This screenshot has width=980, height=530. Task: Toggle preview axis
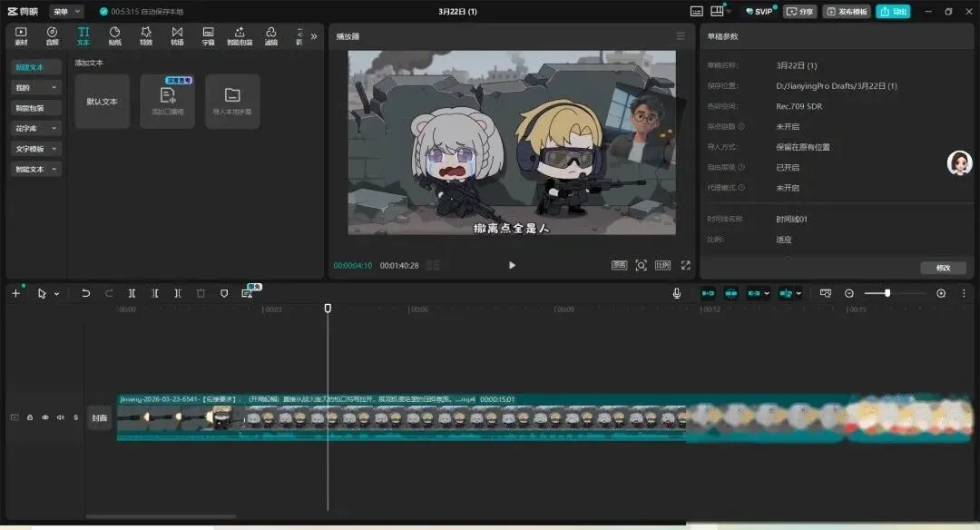[x=786, y=293]
